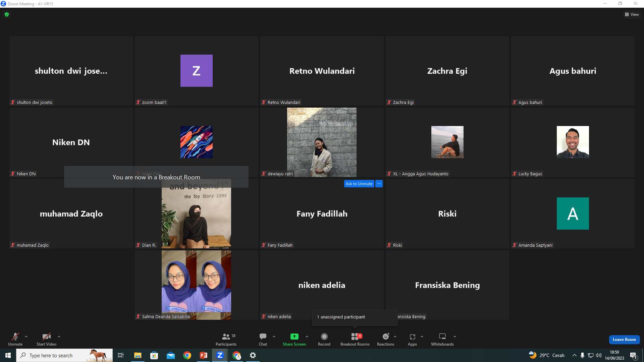Open Google Chrome from taskbar

[187, 355]
